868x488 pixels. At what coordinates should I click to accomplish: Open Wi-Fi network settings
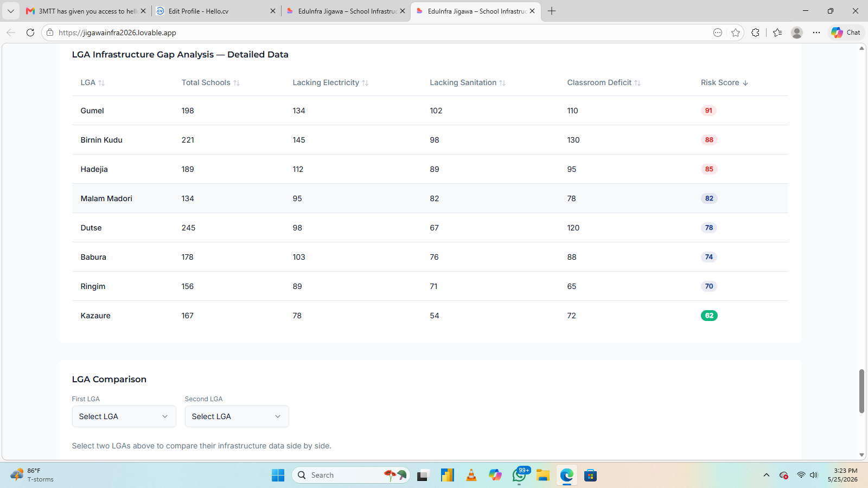[801, 476]
